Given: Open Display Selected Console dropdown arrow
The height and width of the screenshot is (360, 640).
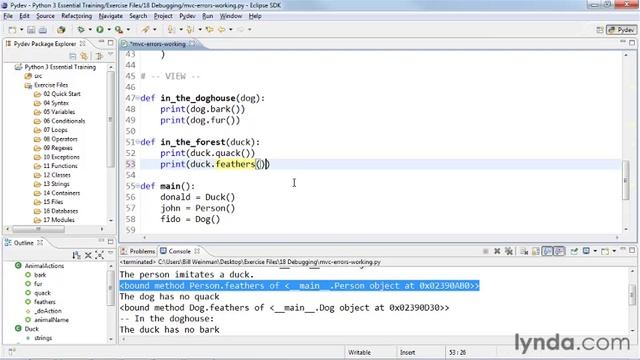Looking at the screenshot, I should (x=595, y=251).
